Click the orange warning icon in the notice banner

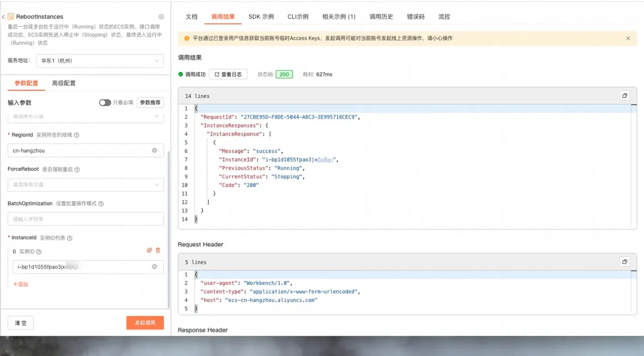point(187,38)
